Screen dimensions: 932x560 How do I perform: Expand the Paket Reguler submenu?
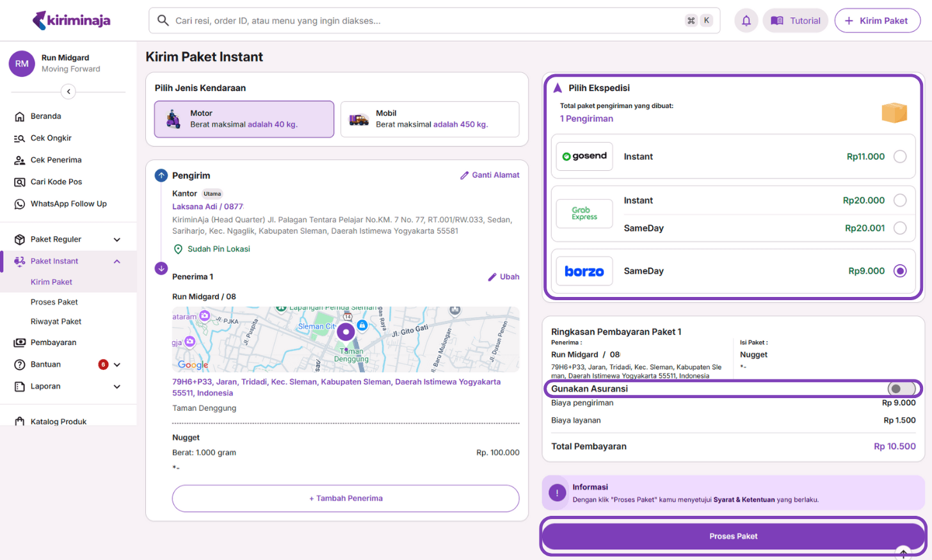(x=117, y=240)
